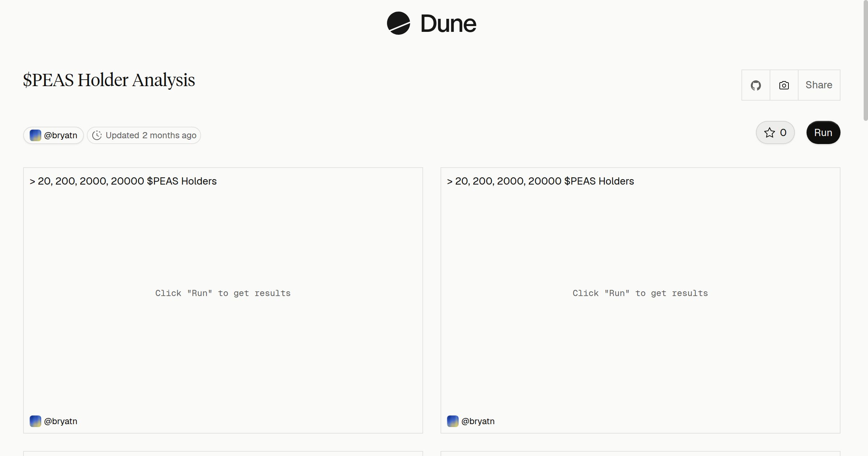Screen dimensions: 868x456
Task: Take dashboard screenshot with camera icon
Action: 784,85
